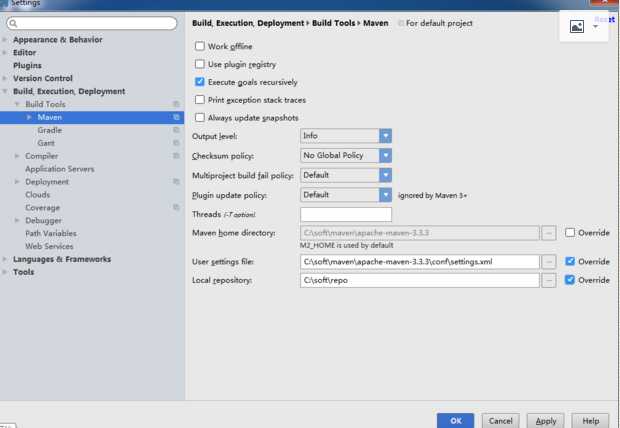Open Web Services settings
This screenshot has width=620, height=428.
point(49,246)
